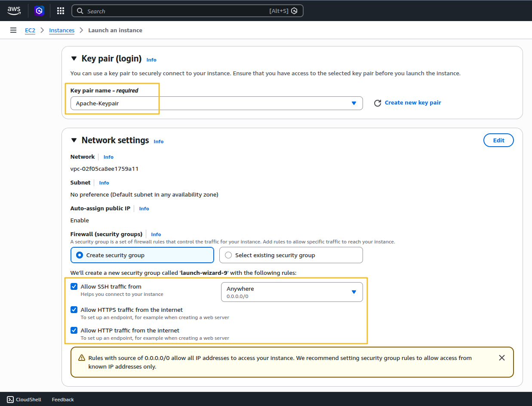
Task: Select the Select existing security group option
Action: [x=228, y=255]
